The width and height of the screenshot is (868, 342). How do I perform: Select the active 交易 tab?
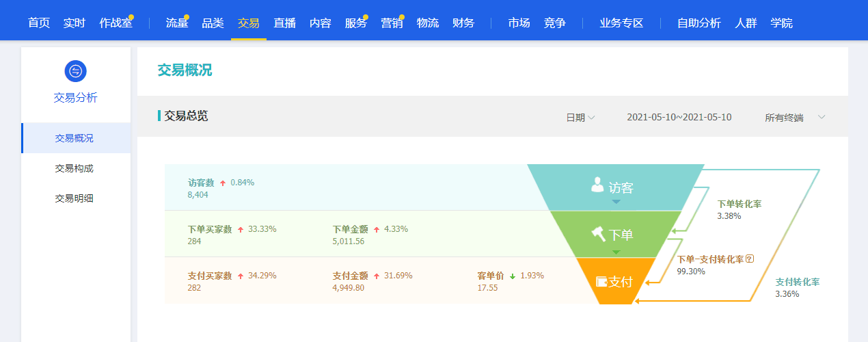pos(249,23)
